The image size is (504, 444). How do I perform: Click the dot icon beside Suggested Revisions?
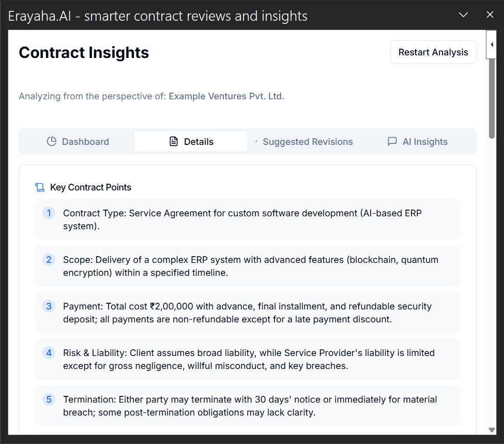tap(256, 142)
